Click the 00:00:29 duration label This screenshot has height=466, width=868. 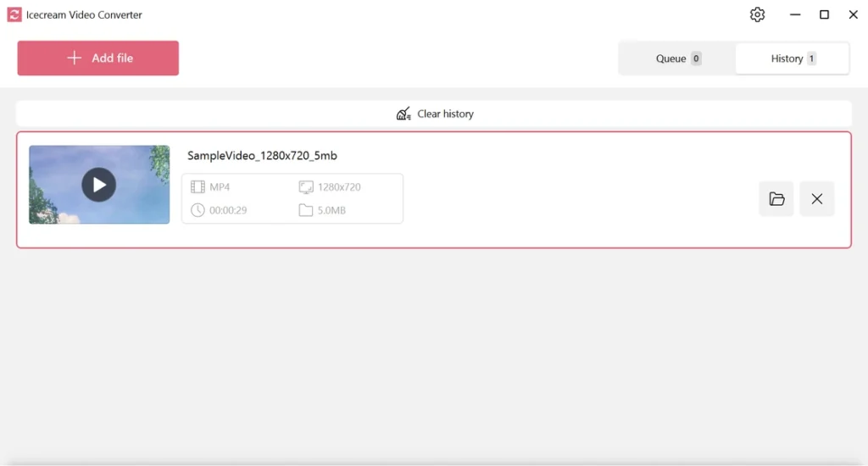click(228, 210)
